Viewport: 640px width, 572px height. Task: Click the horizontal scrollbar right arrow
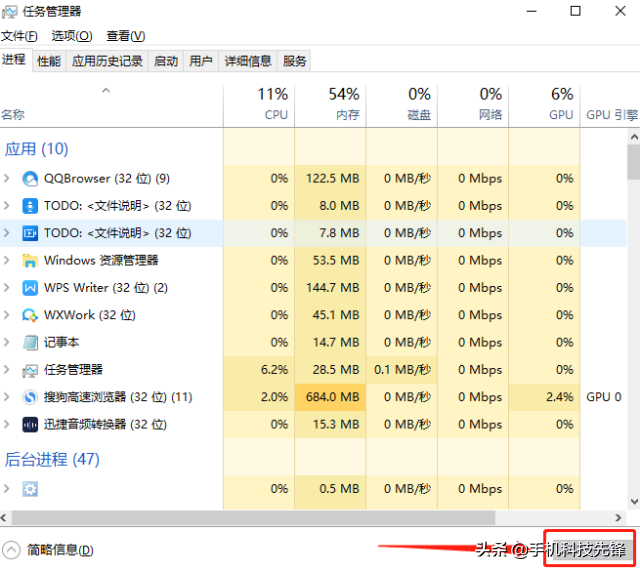[618, 518]
